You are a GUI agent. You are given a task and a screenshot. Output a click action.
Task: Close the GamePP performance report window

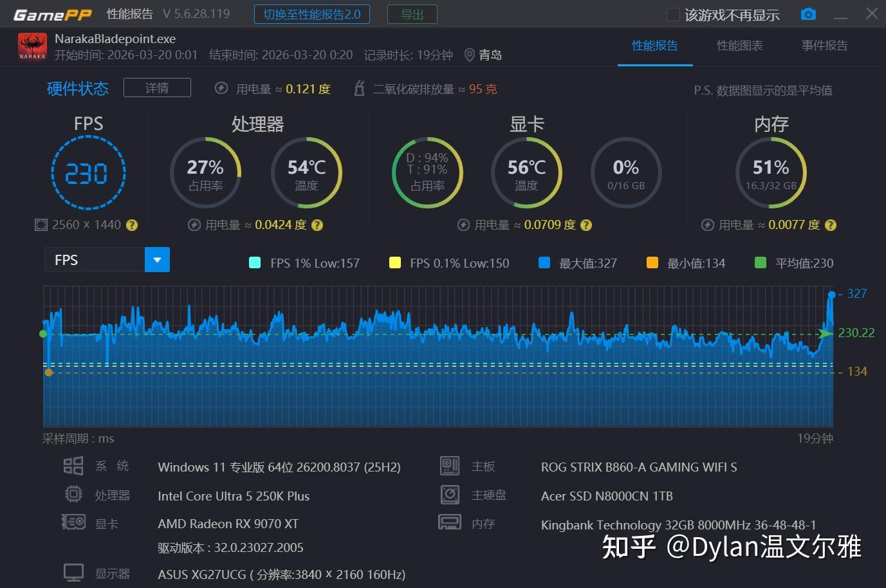pos(872,14)
